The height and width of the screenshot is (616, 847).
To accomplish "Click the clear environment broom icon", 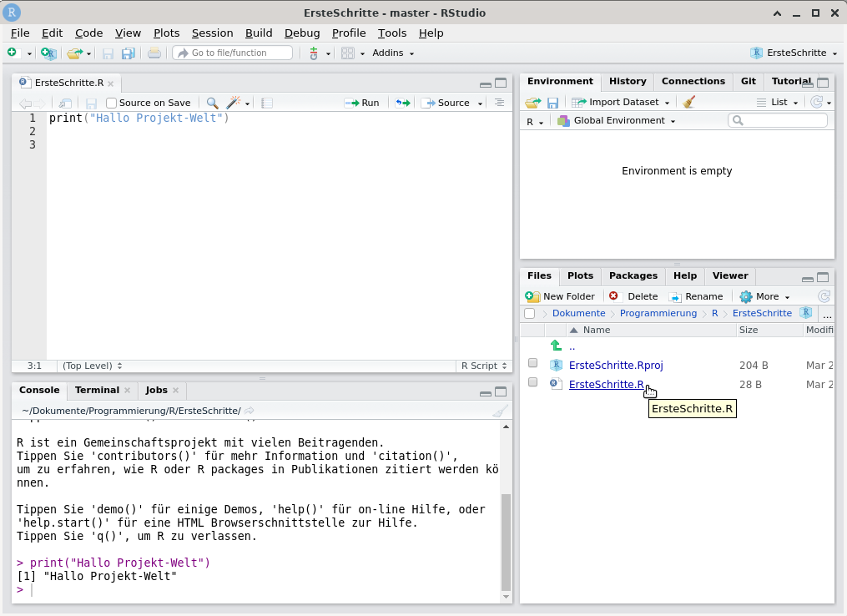I will (688, 102).
